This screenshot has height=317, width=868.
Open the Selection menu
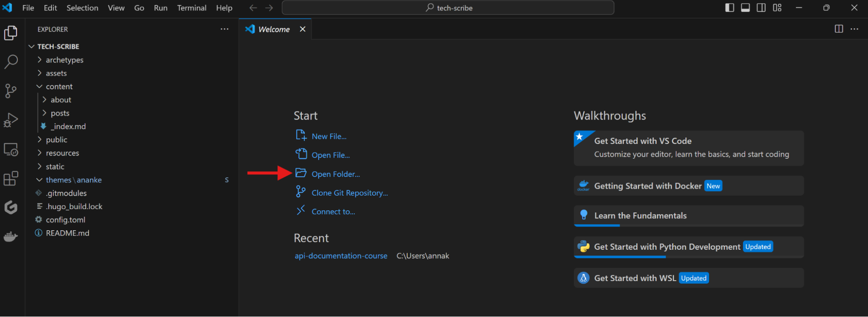click(x=83, y=8)
